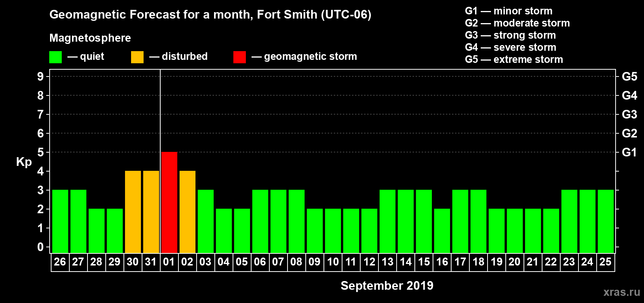
Task: Click the Kp axis label
Action: (24, 162)
